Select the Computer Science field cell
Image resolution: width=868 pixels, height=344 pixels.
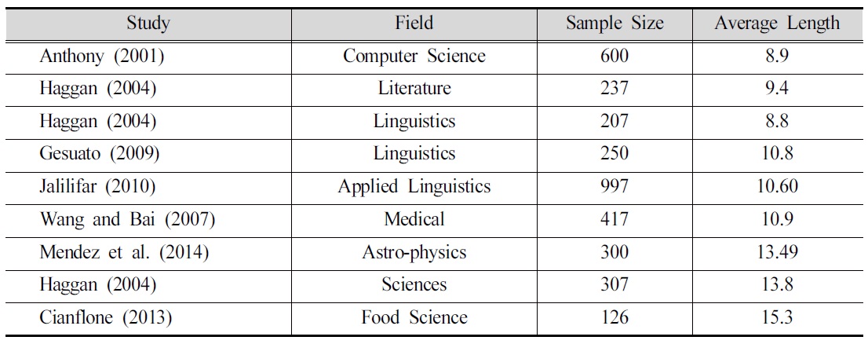pyautogui.click(x=414, y=56)
